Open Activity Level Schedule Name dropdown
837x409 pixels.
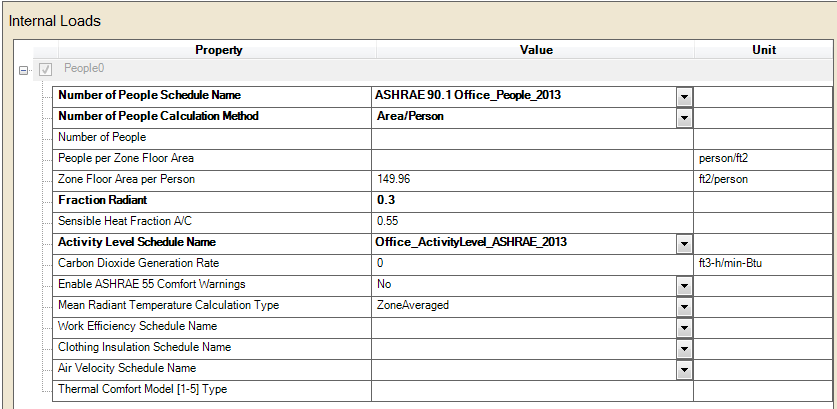click(x=684, y=243)
